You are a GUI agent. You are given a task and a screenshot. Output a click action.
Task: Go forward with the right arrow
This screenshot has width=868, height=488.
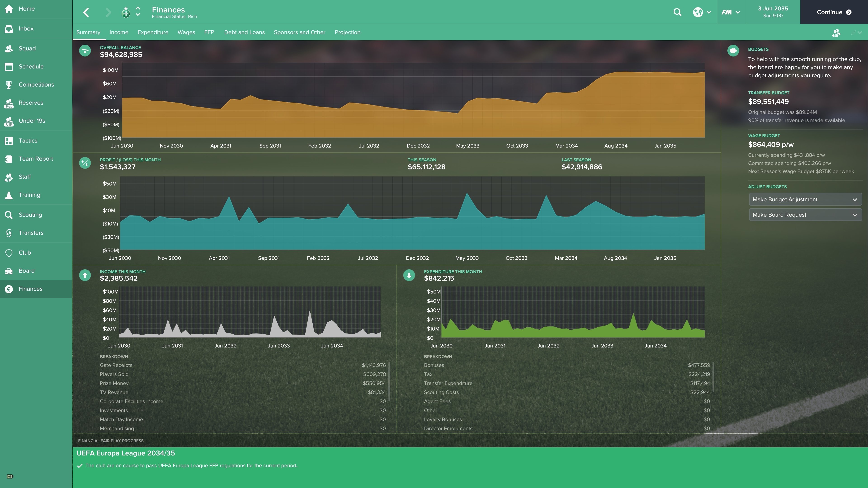point(108,12)
